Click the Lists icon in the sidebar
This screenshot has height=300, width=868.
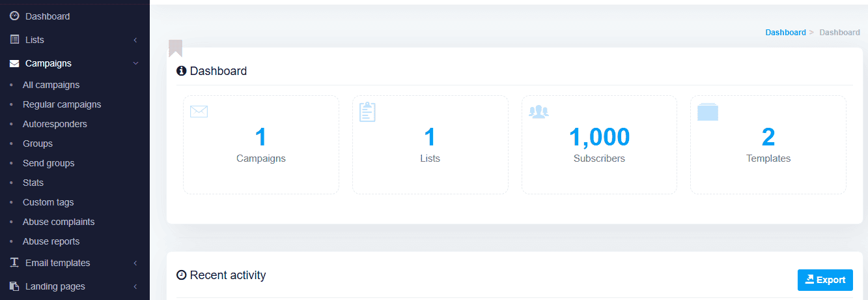14,40
